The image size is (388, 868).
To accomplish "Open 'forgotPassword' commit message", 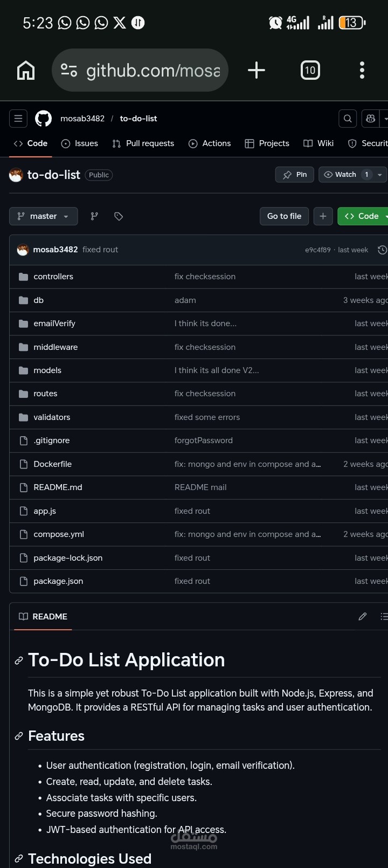I will coord(204,440).
